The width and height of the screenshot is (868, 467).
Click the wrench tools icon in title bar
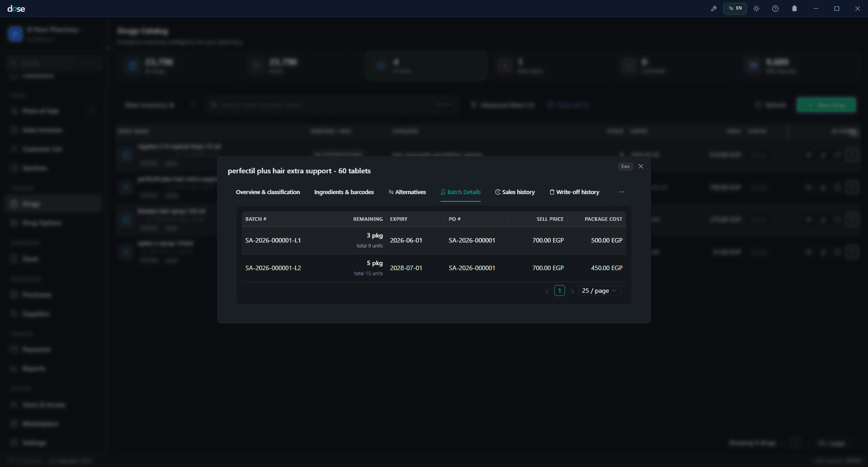click(x=714, y=9)
